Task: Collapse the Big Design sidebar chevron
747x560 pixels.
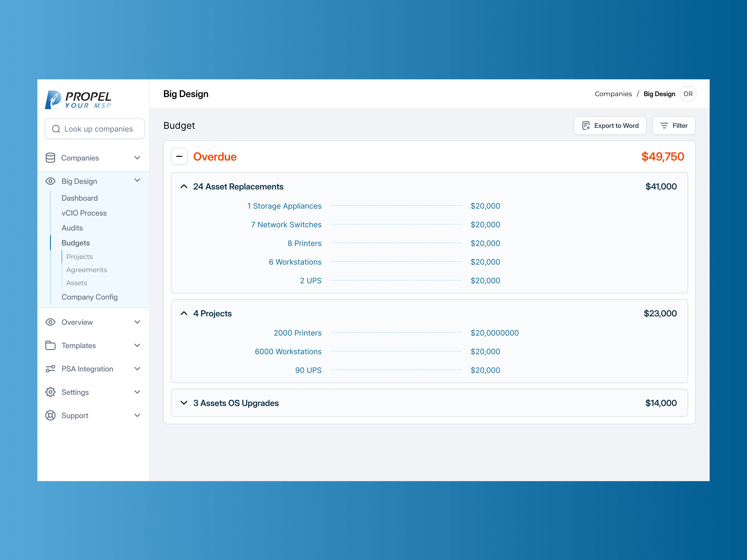Action: coord(137,180)
